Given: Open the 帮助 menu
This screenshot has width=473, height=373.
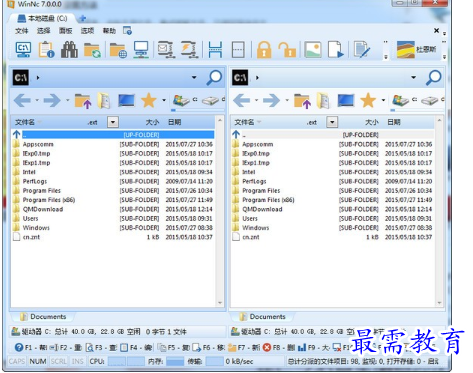Looking at the screenshot, I should click(109, 31).
